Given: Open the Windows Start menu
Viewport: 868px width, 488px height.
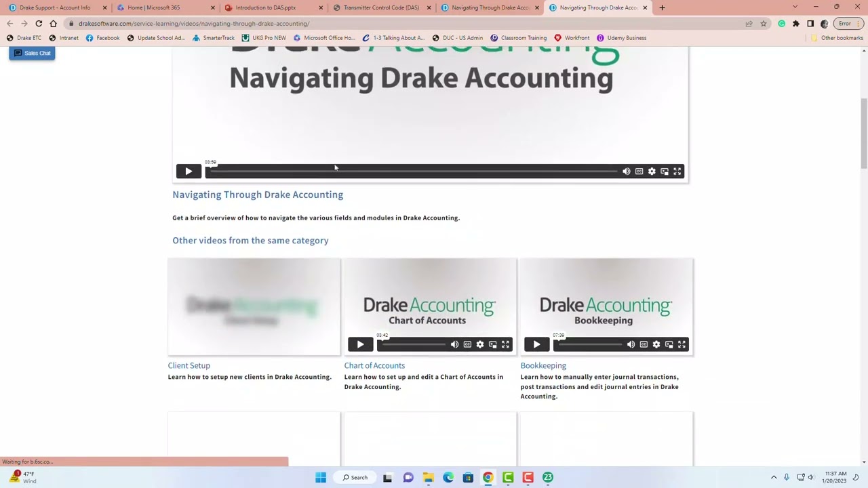Looking at the screenshot, I should click(x=321, y=478).
